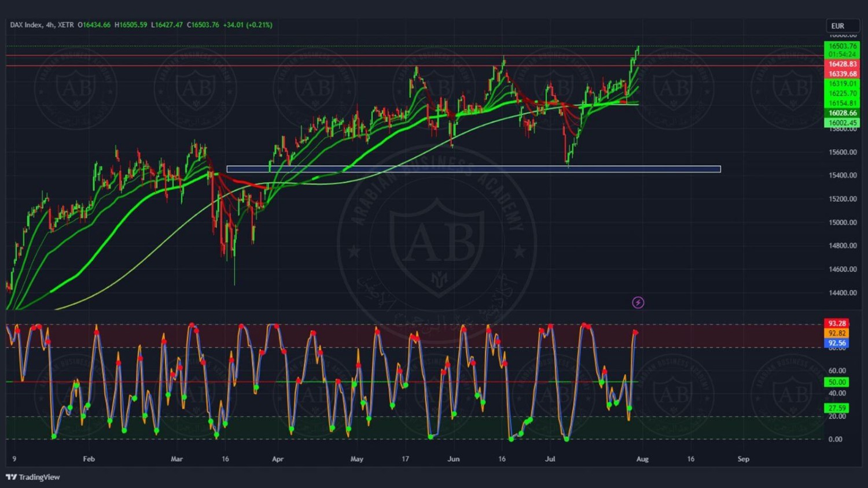Click the Feb label on the time axis
The width and height of the screenshot is (868, 488).
(x=89, y=459)
